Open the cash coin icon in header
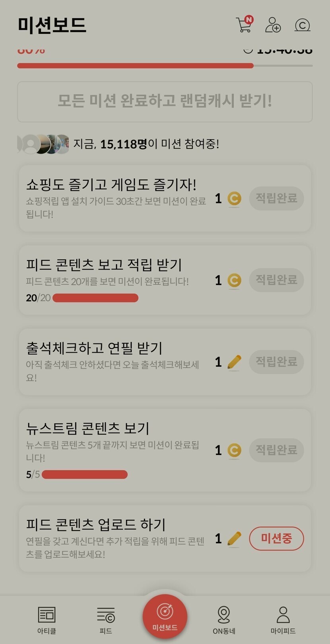This screenshot has width=330, height=644. click(302, 25)
